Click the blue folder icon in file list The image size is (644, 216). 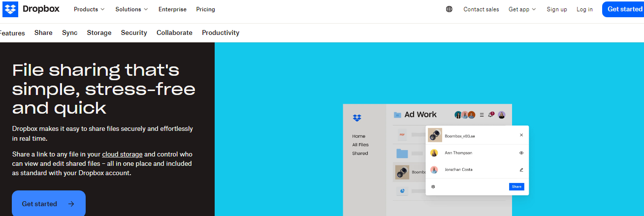click(402, 153)
